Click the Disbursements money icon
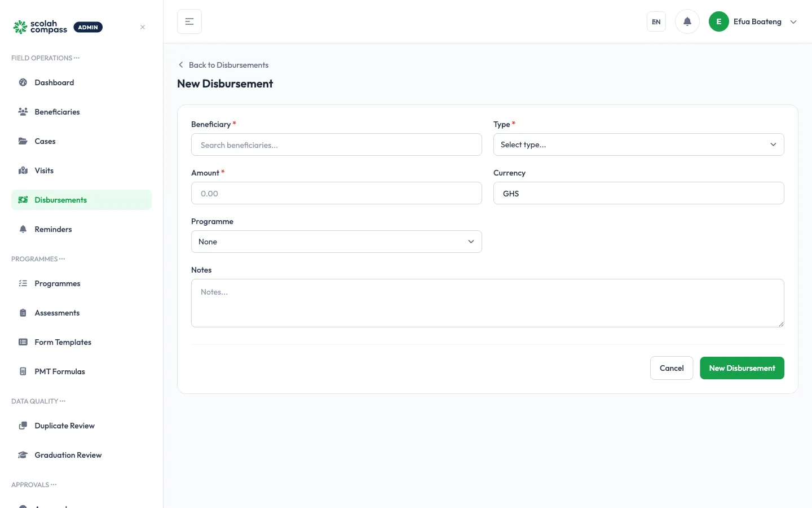This screenshot has width=812, height=508. [x=23, y=200]
